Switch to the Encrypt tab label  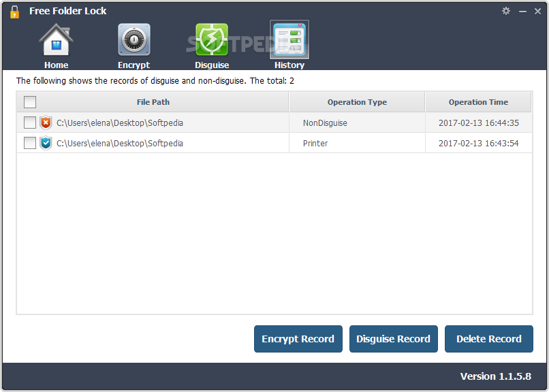(x=134, y=65)
